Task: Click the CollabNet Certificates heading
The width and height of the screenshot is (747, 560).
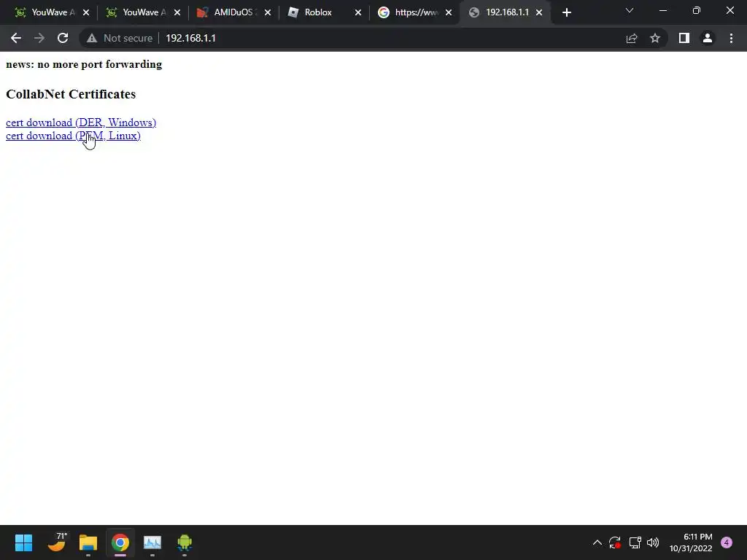Action: pyautogui.click(x=71, y=94)
